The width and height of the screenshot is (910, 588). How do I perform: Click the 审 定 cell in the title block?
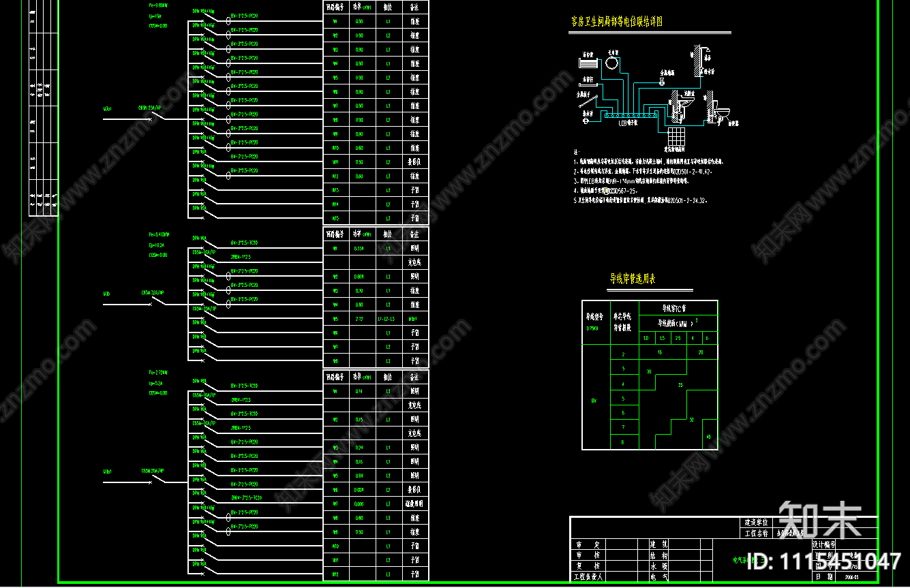coord(587,544)
